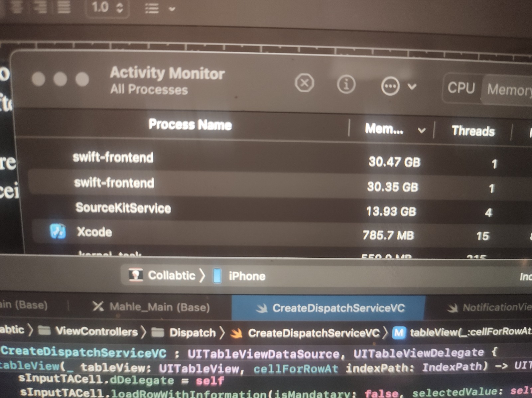Screen dimensions: 532x398
Task: Open the process info (i) icon
Action: pos(346,84)
